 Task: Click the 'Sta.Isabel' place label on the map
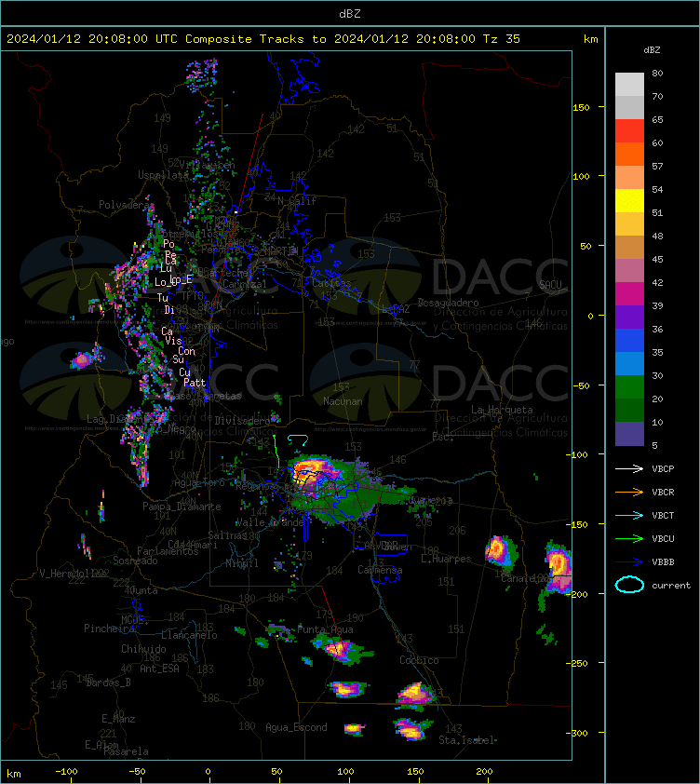(466, 740)
